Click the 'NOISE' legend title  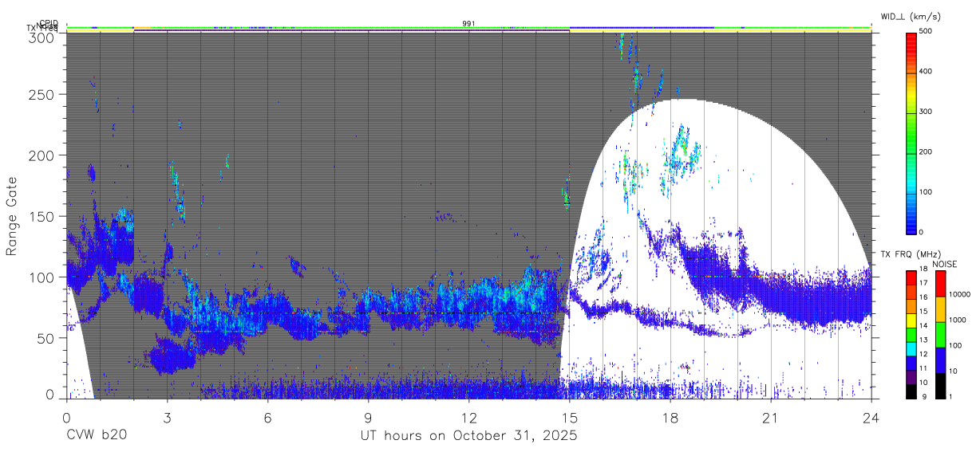click(x=944, y=264)
